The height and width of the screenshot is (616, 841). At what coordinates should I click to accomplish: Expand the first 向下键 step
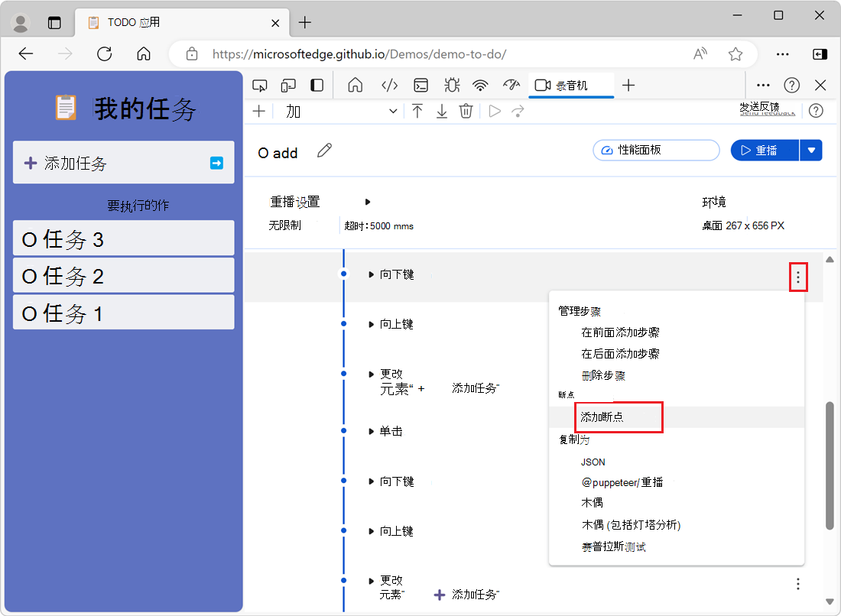coord(371,274)
